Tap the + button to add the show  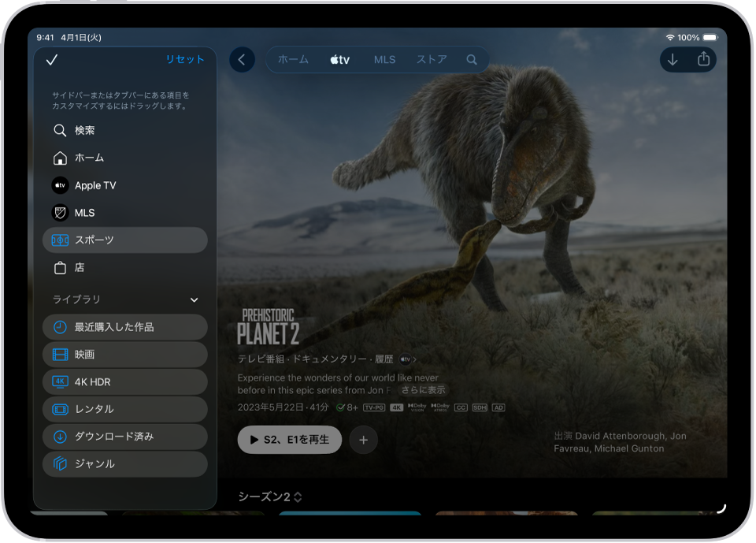click(363, 440)
